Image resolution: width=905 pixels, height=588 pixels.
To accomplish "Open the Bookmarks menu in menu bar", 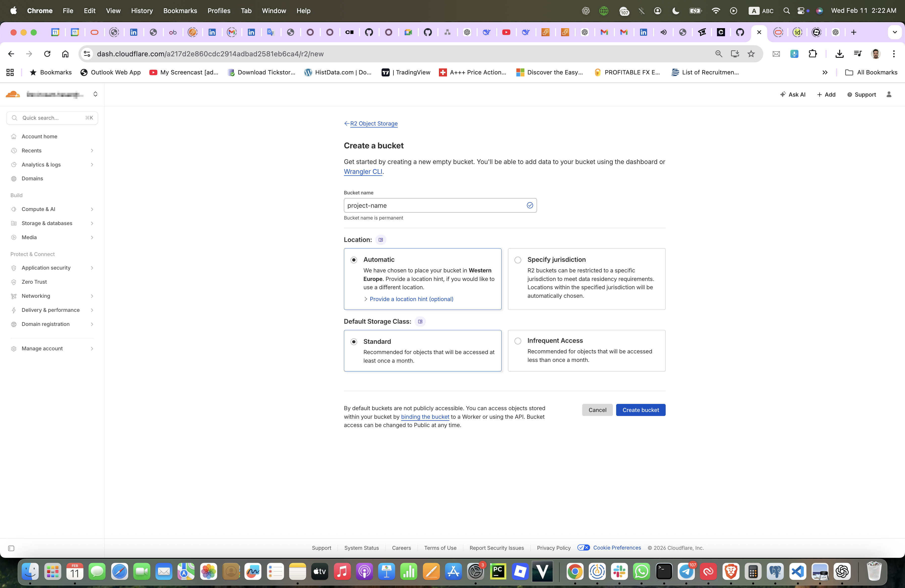I will 180,11.
